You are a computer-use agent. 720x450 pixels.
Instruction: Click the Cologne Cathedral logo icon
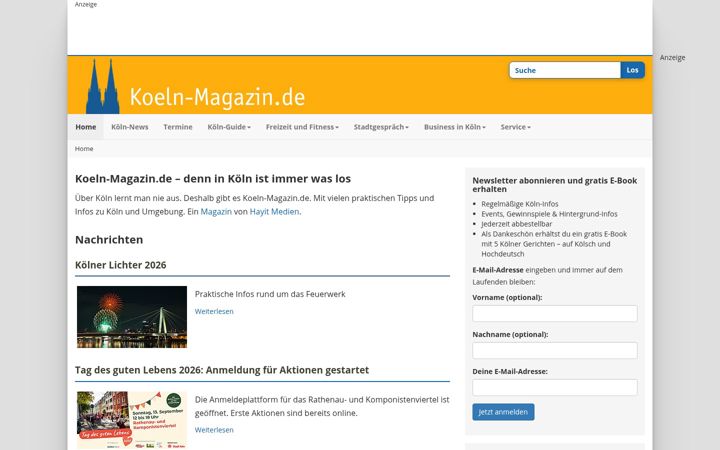tap(102, 86)
